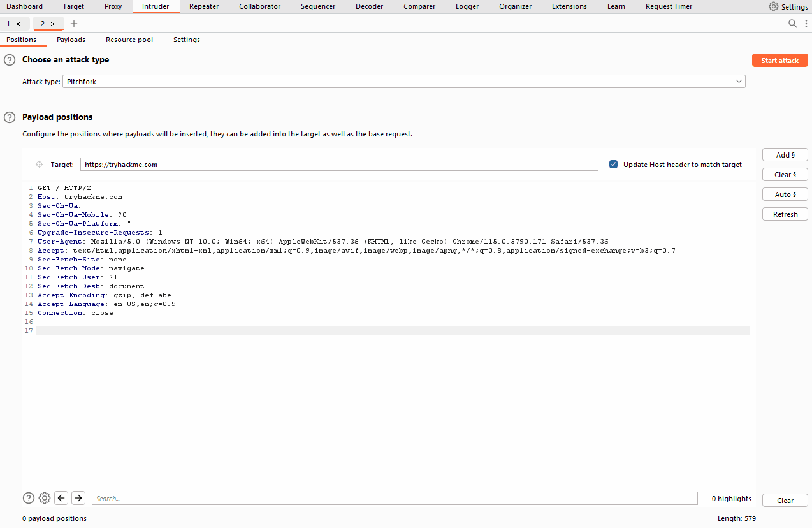
Task: Click the help icon beside Choose an attack type
Action: click(x=9, y=59)
